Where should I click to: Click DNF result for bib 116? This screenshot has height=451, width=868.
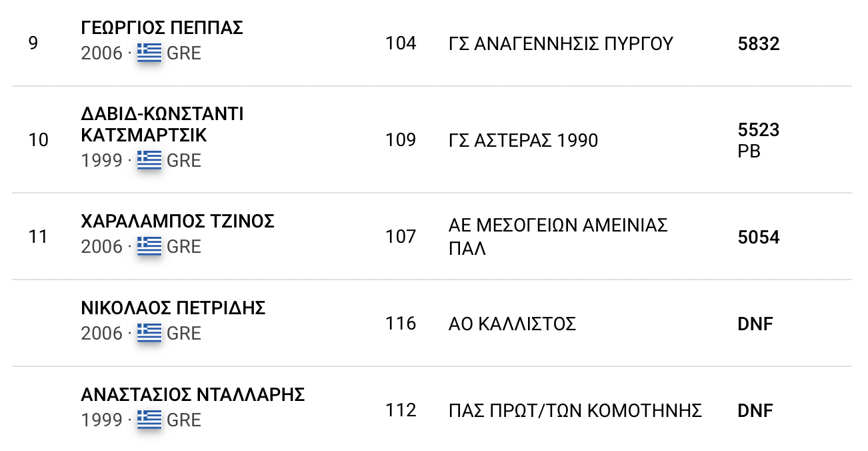tap(755, 324)
